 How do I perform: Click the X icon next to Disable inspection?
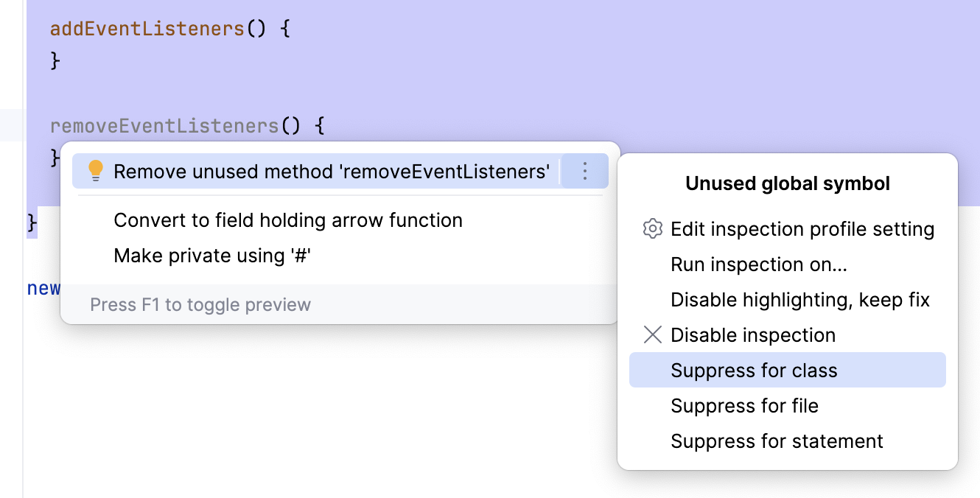(652, 335)
